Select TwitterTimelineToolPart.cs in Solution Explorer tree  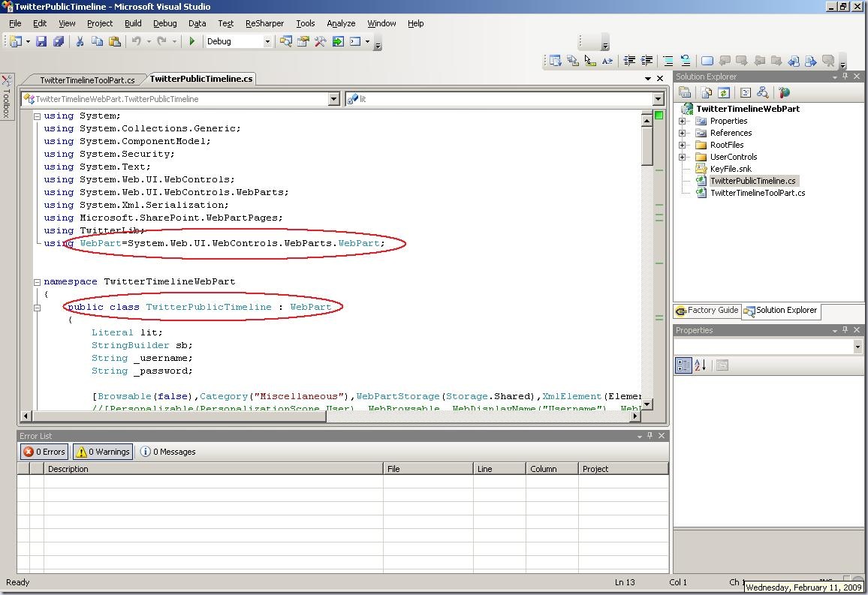coord(758,193)
